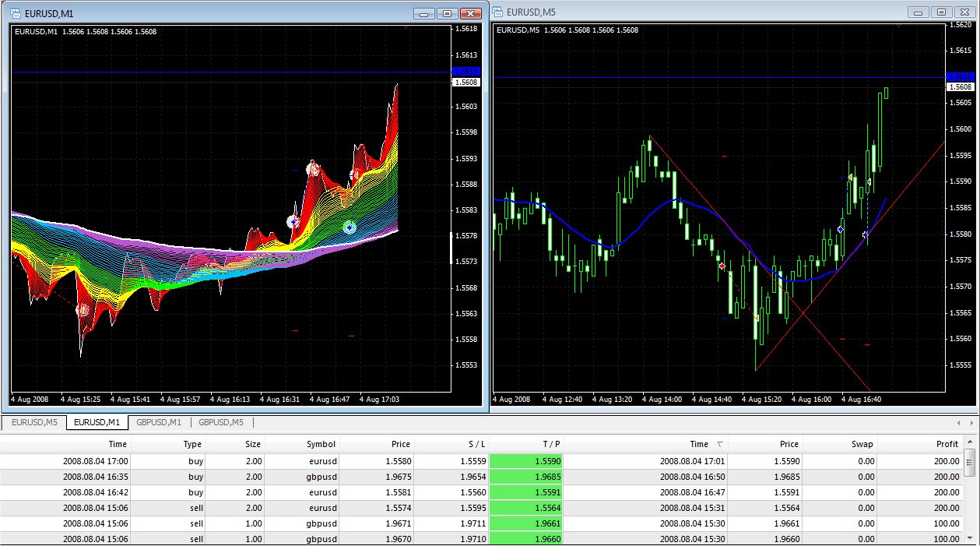
Task: Switch to the EURUSD,M5 chart tab
Action: (x=33, y=422)
